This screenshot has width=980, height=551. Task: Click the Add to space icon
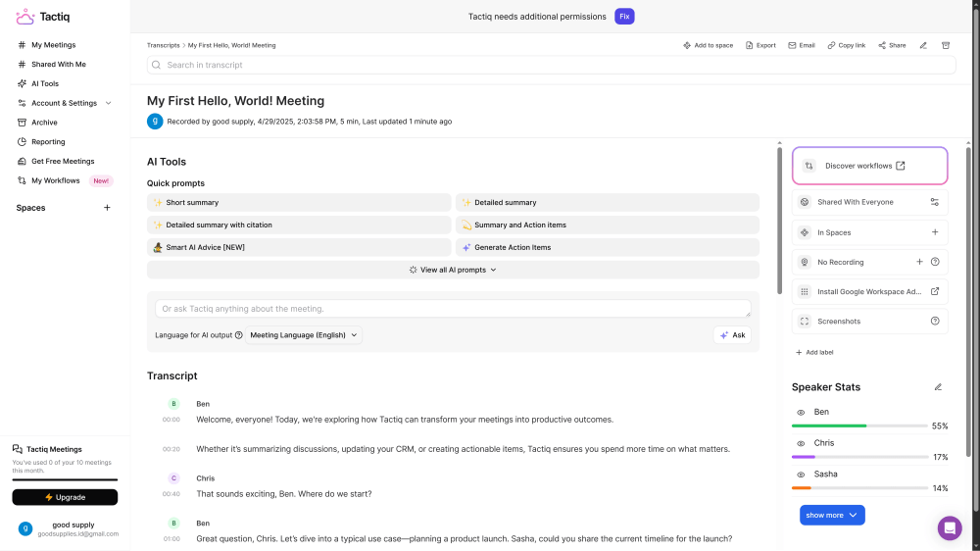(x=687, y=45)
